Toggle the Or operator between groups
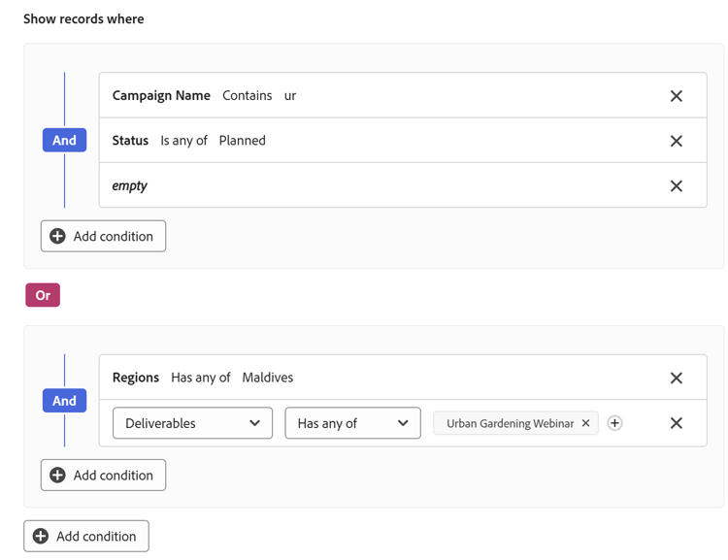Viewport: 728px width, 560px height. click(x=43, y=295)
